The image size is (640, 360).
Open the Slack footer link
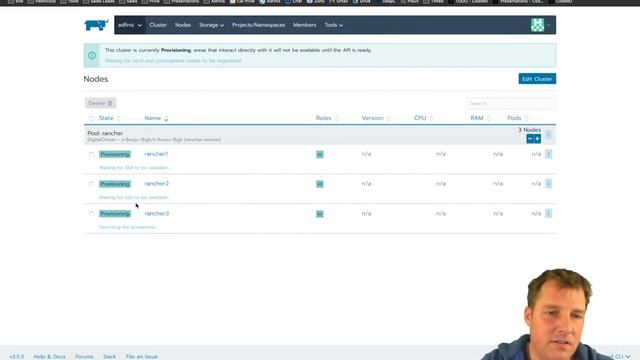(109, 356)
